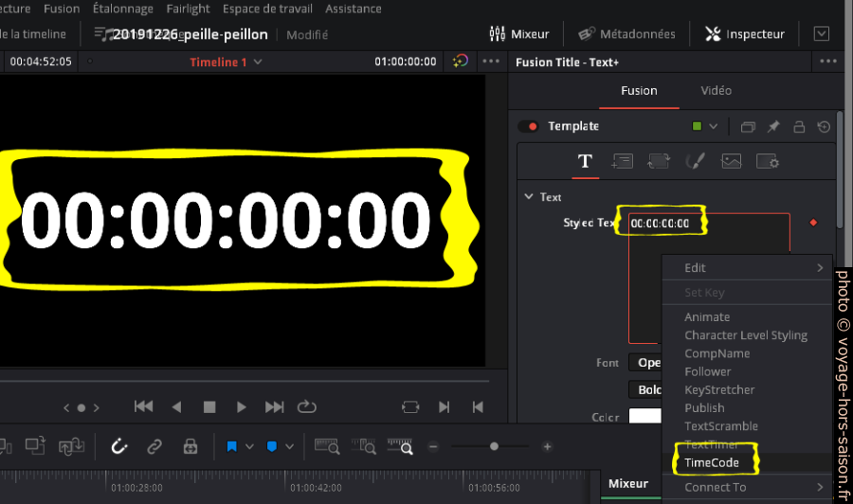This screenshot has height=504, width=853.
Task: Choose Character Level Styling modifier
Action: coord(746,335)
